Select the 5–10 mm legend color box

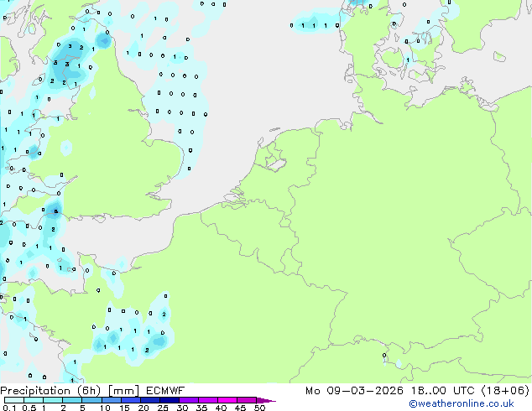pyautogui.click(x=91, y=400)
